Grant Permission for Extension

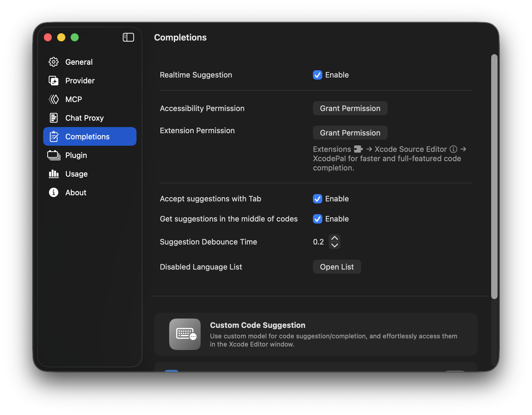[350, 133]
